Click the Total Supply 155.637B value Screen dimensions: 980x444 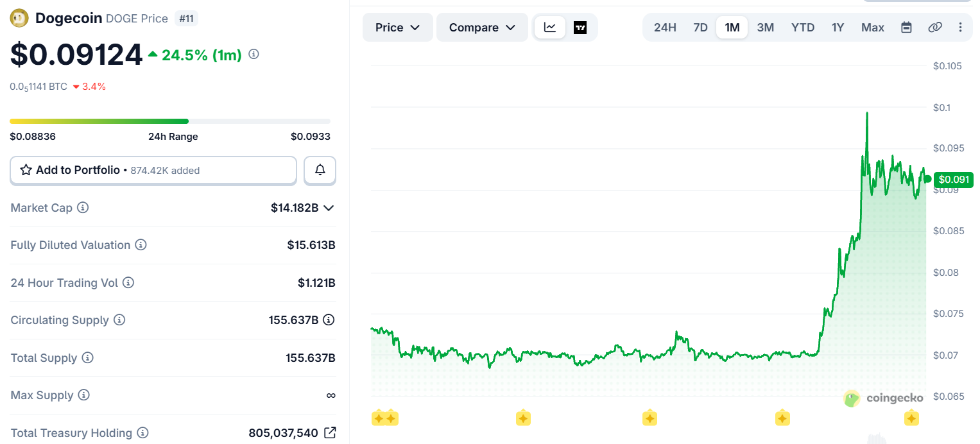(x=311, y=357)
